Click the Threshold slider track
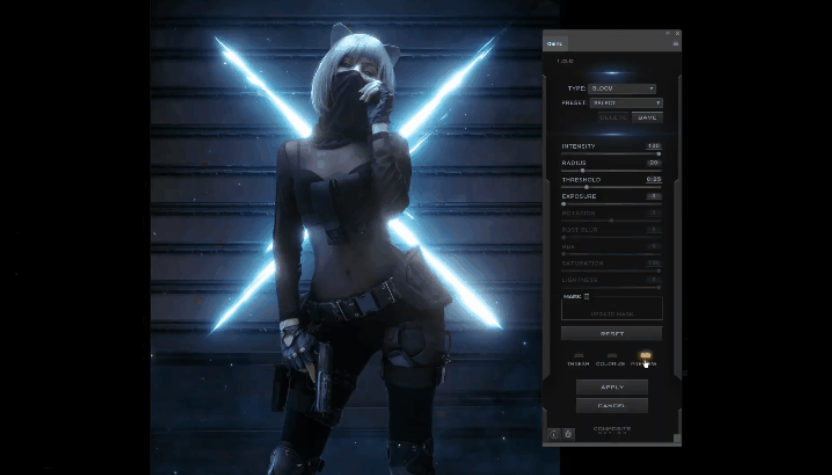Screen dimensions: 832x475 [x=611, y=187]
